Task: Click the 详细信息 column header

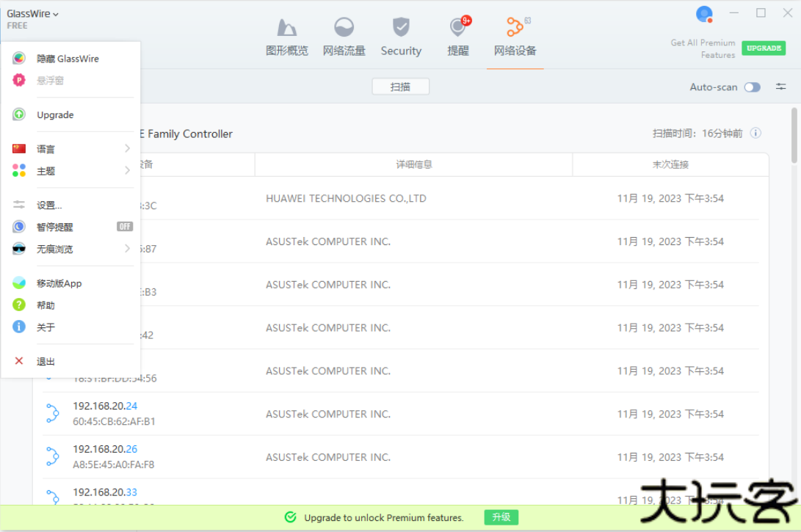Action: click(x=414, y=164)
